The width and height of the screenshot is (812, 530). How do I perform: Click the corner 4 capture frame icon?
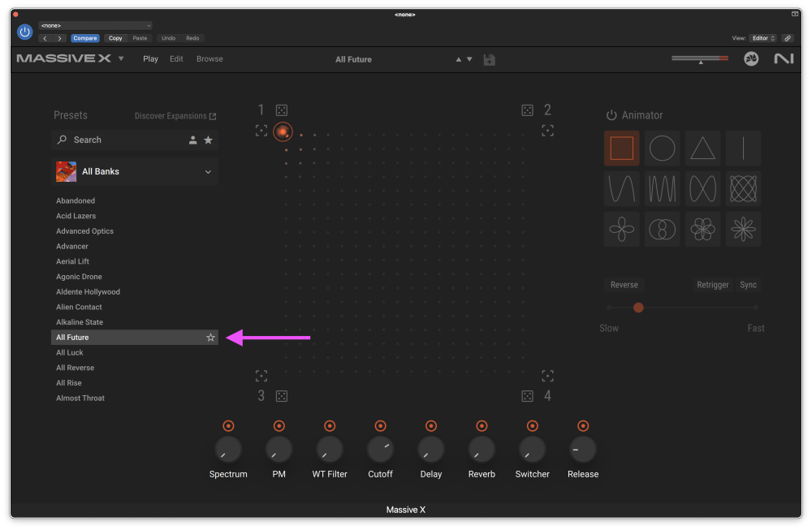547,376
